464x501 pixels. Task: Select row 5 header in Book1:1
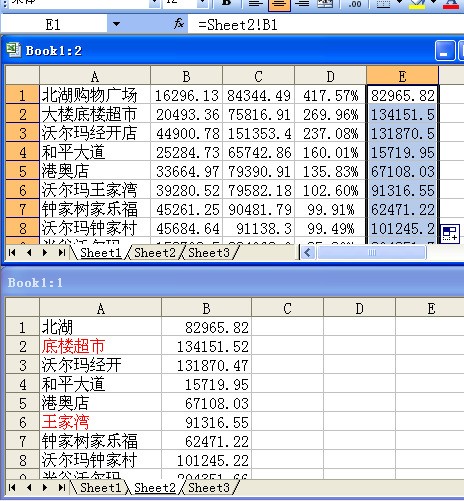click(23, 403)
